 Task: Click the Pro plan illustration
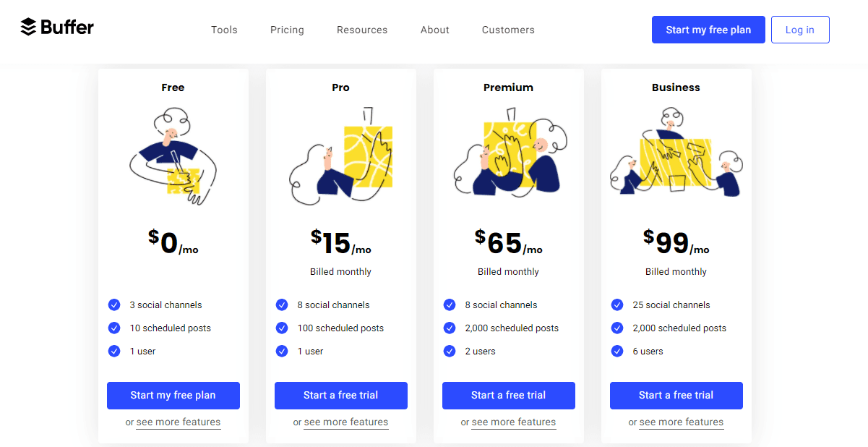(x=341, y=157)
